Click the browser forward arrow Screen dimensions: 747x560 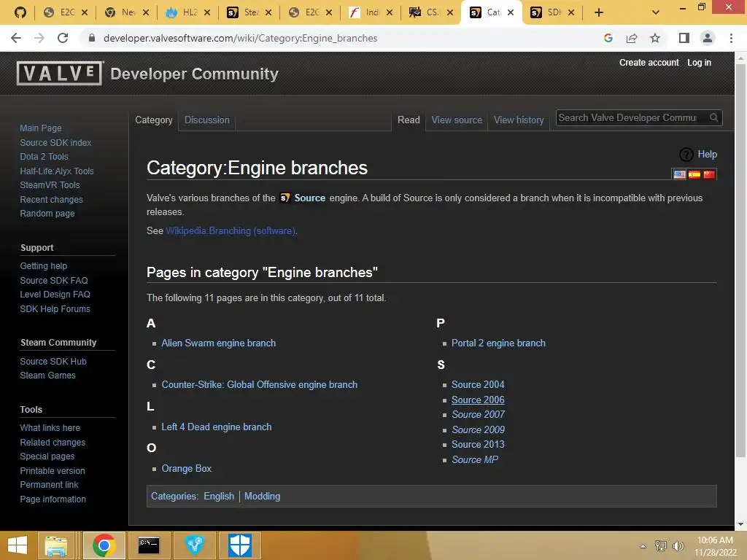click(39, 38)
